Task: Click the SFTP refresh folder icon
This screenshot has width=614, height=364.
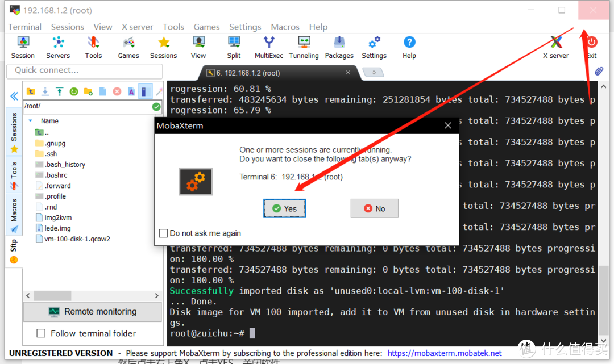Action: click(74, 91)
